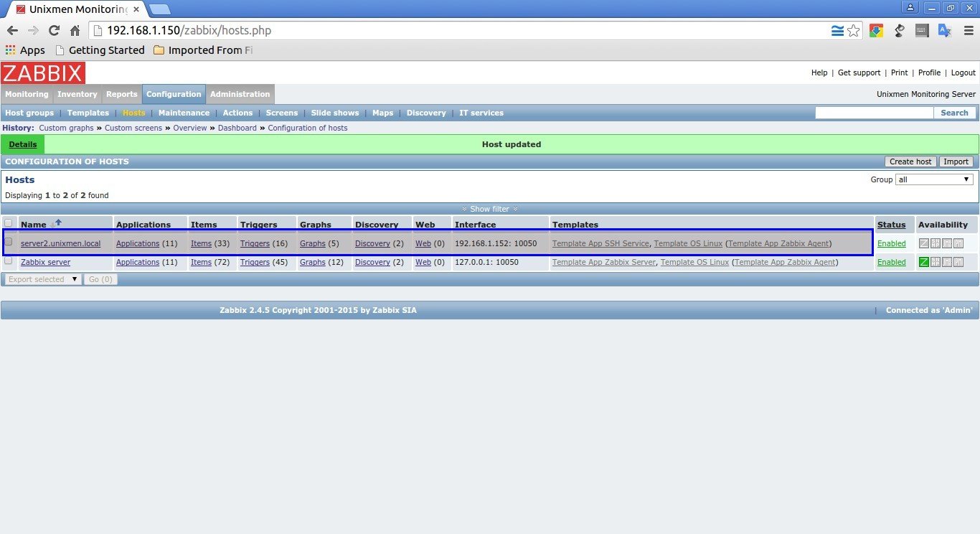Reload the page with refresh icon
Image resolution: width=980 pixels, height=534 pixels.
(54, 31)
